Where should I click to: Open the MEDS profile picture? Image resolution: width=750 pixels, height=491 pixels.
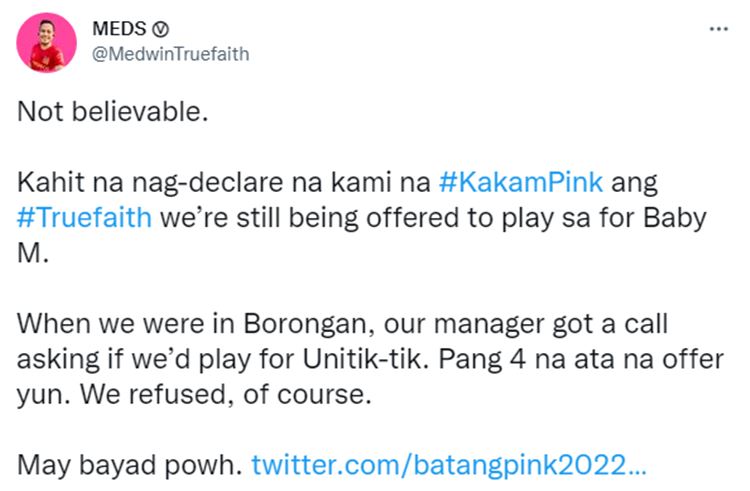[42, 43]
